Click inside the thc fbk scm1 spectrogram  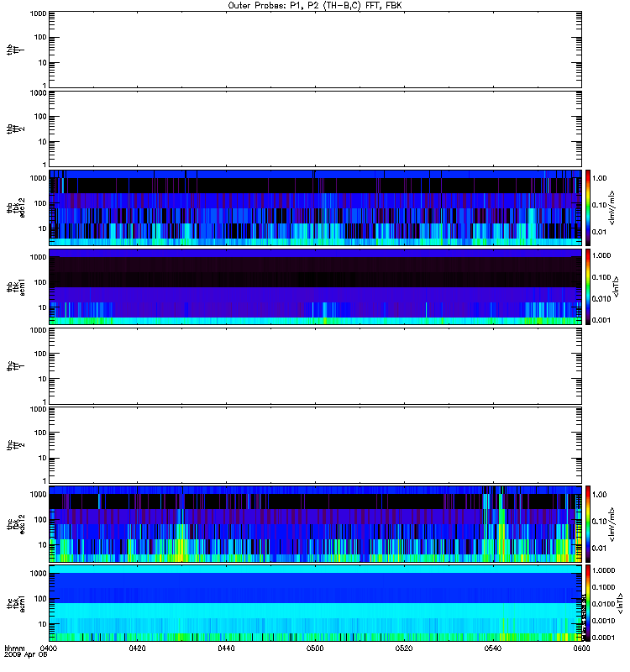tap(315, 603)
